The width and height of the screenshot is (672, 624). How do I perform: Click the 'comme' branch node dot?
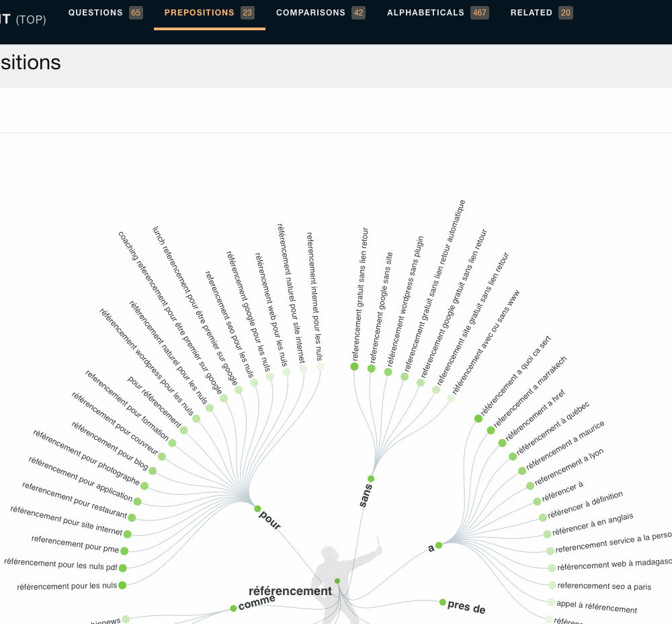click(233, 608)
